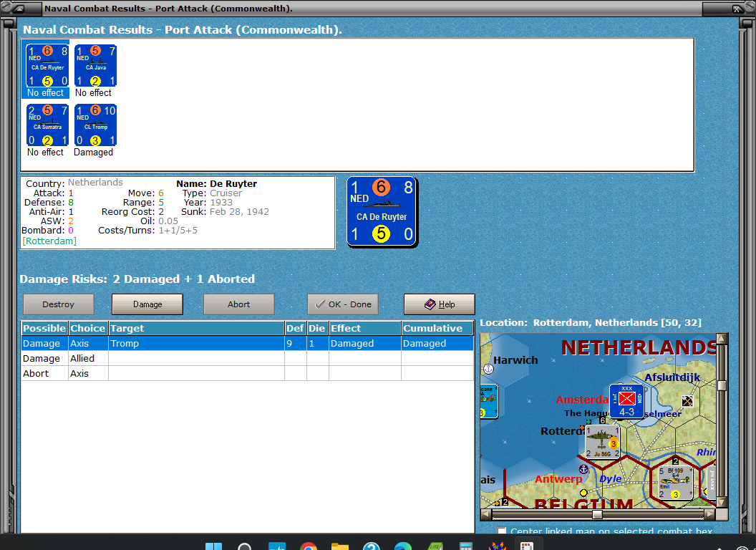Viewport: 756px width, 550px height.
Task: Click the map scroll left arrow
Action: click(486, 514)
